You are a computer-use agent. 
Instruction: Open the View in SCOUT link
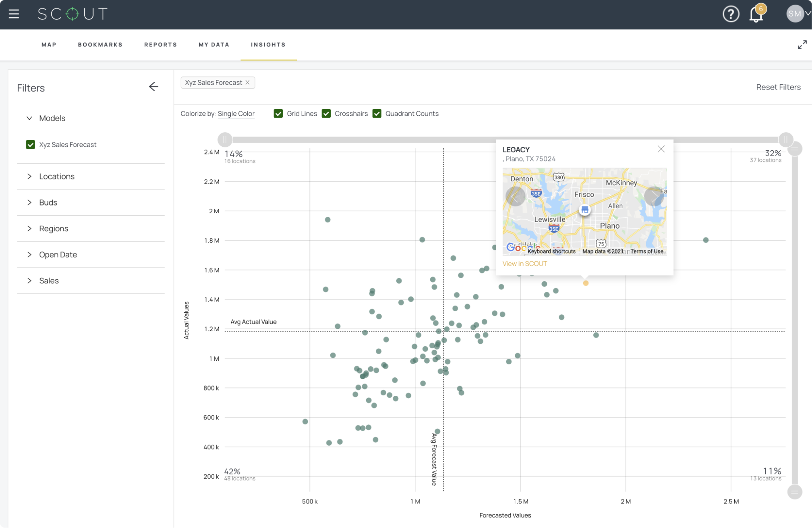coord(524,263)
